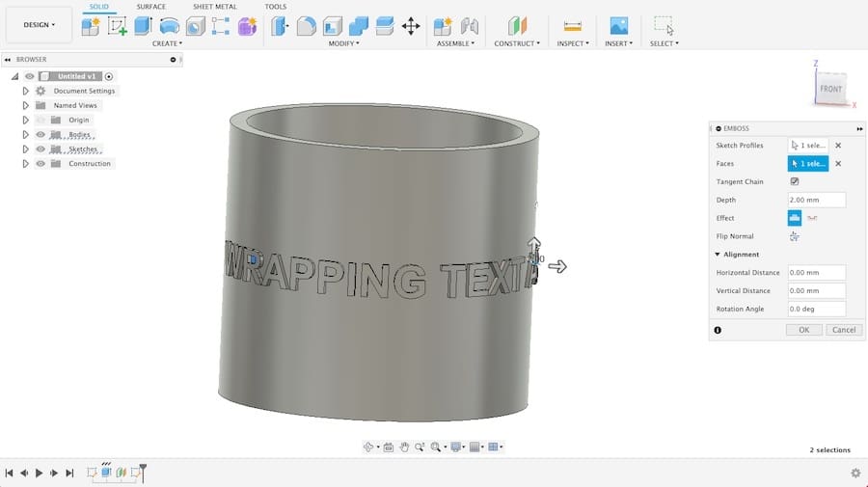
Task: Click the Create Sketch tool
Action: point(117,26)
